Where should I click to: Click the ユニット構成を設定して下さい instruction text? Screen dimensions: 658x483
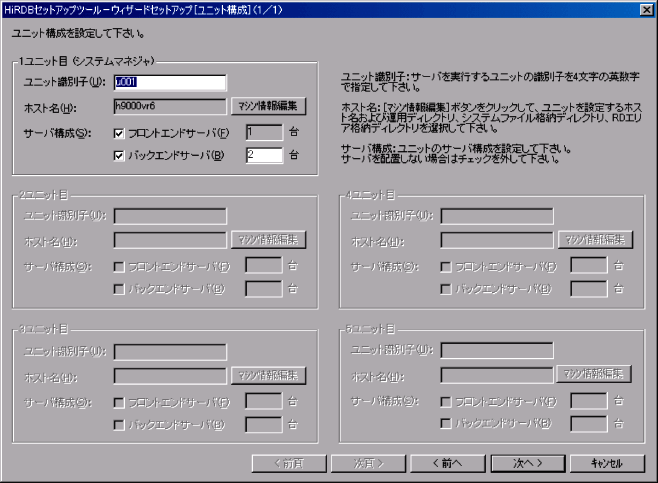pyautogui.click(x=78, y=34)
